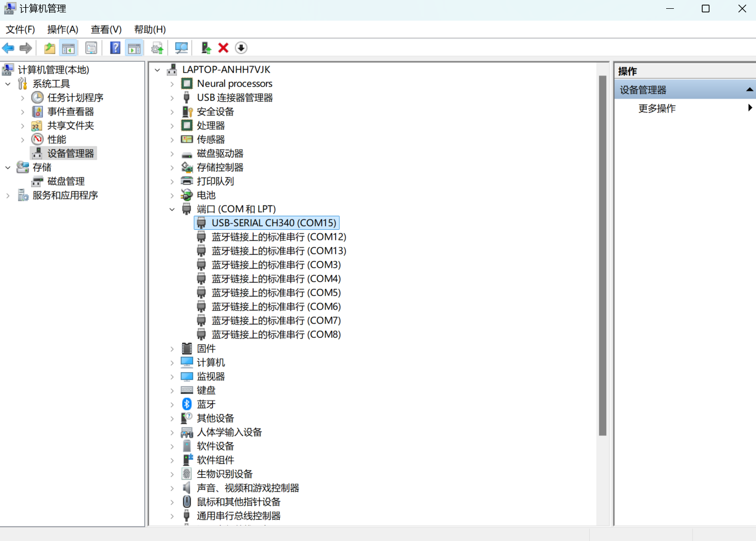
Task: Click 更多操作 in the actions pane
Action: click(x=657, y=108)
